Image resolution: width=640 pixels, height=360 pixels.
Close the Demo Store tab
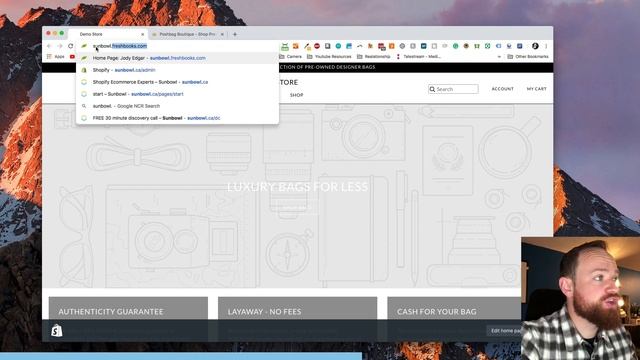pos(142,34)
